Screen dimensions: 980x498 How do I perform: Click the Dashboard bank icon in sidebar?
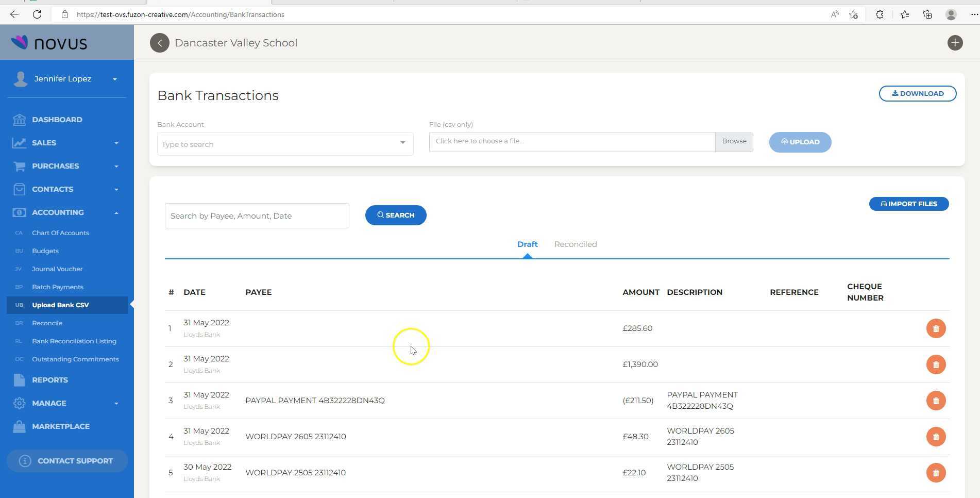[20, 120]
